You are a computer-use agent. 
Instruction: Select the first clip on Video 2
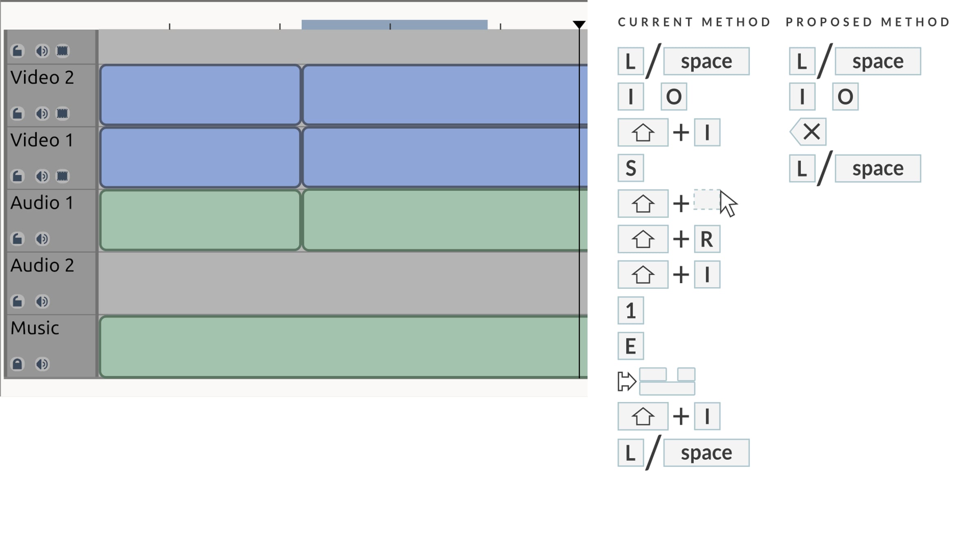200,95
